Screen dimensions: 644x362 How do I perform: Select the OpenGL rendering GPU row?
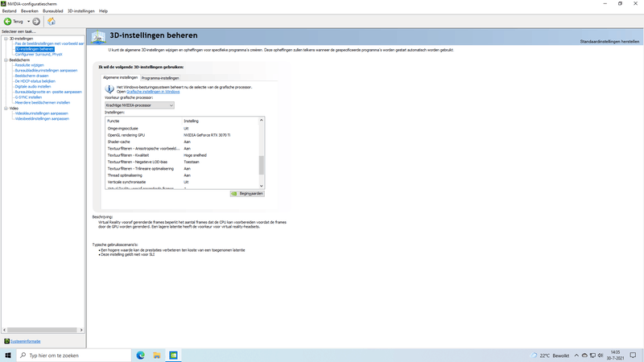pyautogui.click(x=182, y=135)
